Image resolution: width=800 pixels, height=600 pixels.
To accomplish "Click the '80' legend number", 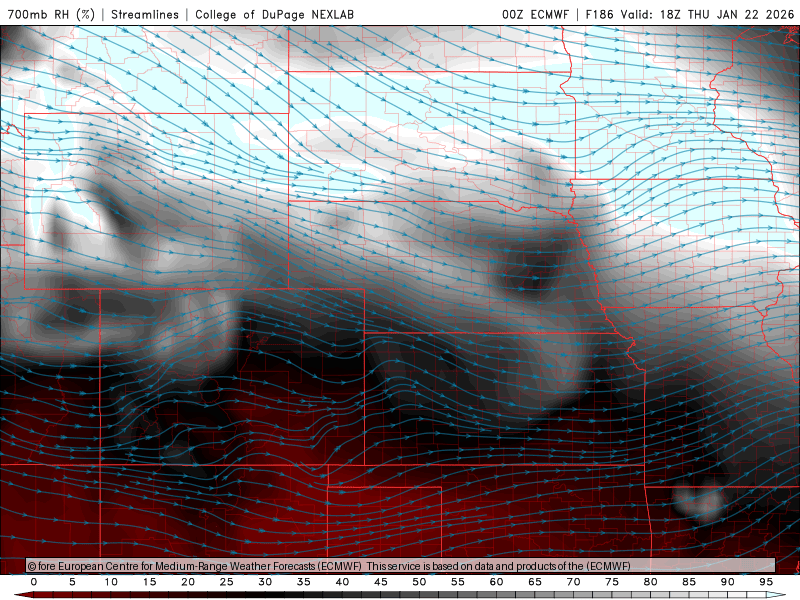I will (651, 582).
